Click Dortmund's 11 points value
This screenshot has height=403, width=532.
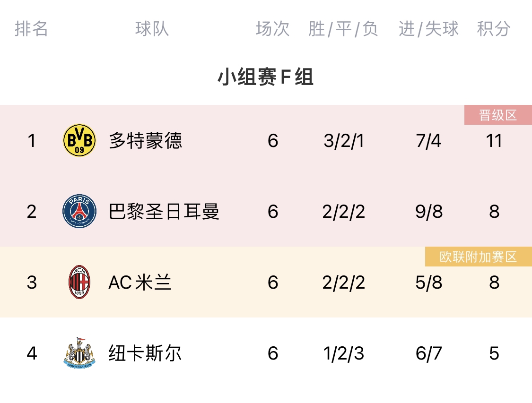tap(494, 141)
